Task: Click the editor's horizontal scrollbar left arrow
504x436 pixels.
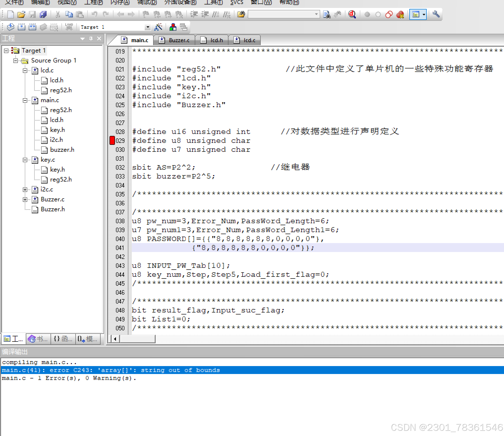Action: (x=114, y=339)
